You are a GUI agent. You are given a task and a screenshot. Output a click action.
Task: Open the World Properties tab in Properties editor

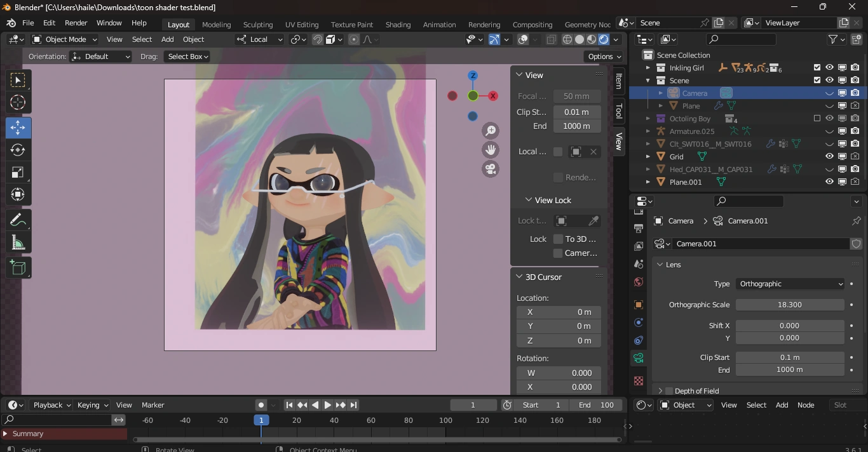tap(638, 281)
